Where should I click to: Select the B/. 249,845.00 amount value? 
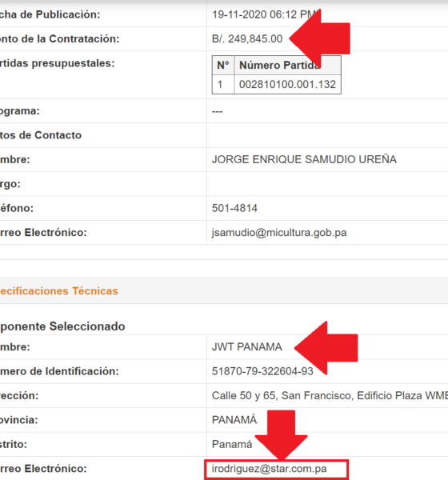coord(247,39)
